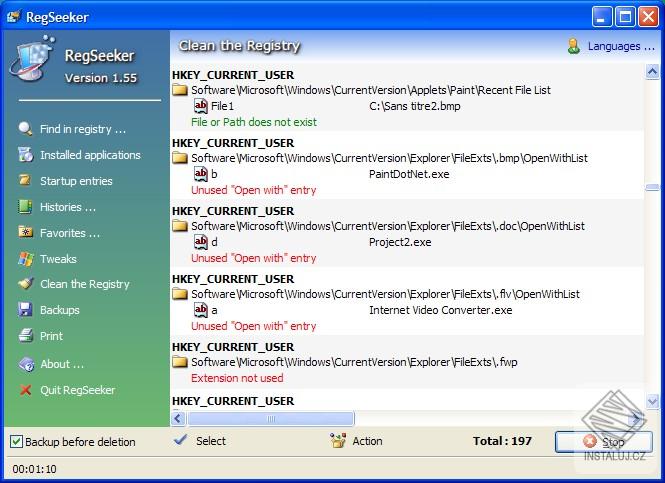The image size is (665, 483).
Task: Click the elapsed time 00:01:10
Action: click(x=34, y=469)
